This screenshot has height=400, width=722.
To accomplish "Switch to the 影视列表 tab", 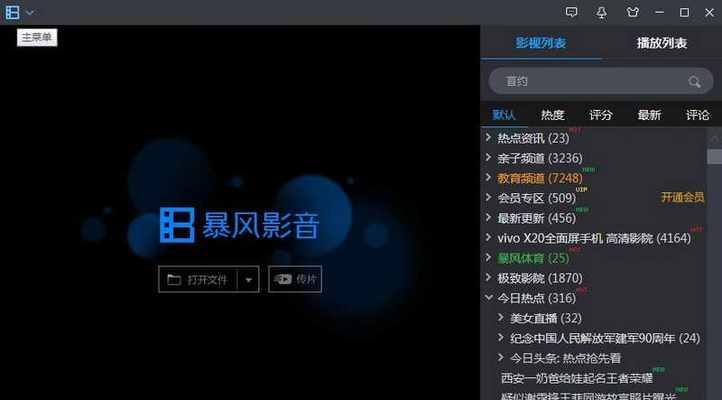I will coord(541,43).
